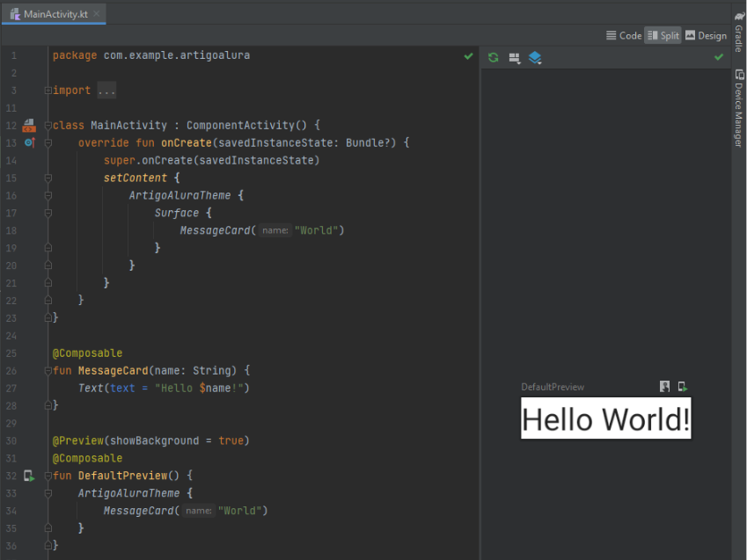The width and height of the screenshot is (747, 560).
Task: Collapse the MessageCard function fold marker
Action: click(48, 370)
